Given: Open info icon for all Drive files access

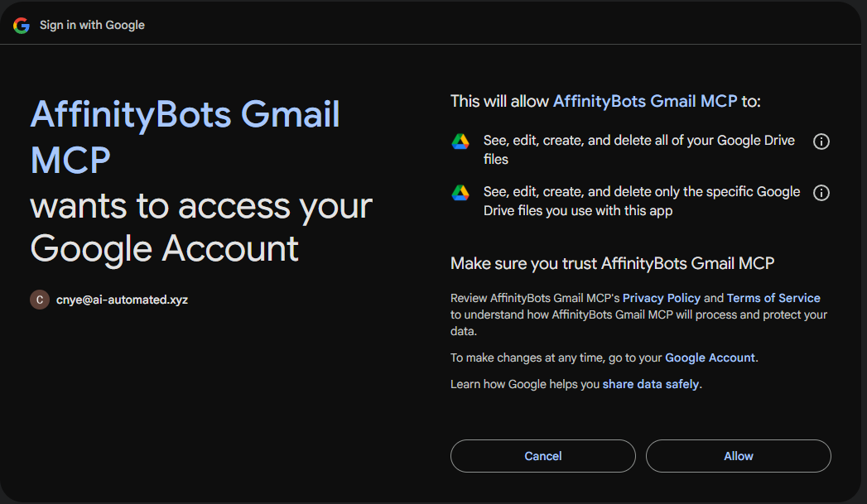Looking at the screenshot, I should click(821, 142).
